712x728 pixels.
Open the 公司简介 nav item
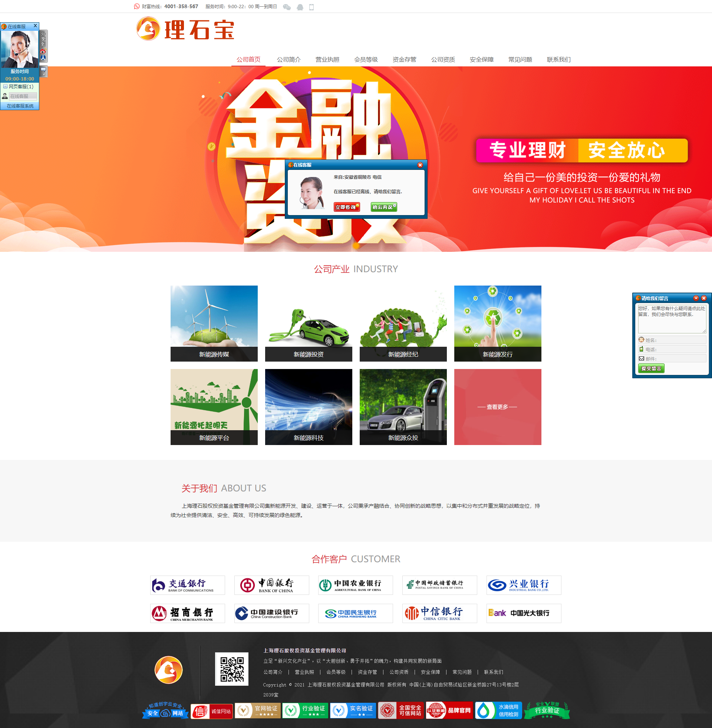[x=289, y=59]
